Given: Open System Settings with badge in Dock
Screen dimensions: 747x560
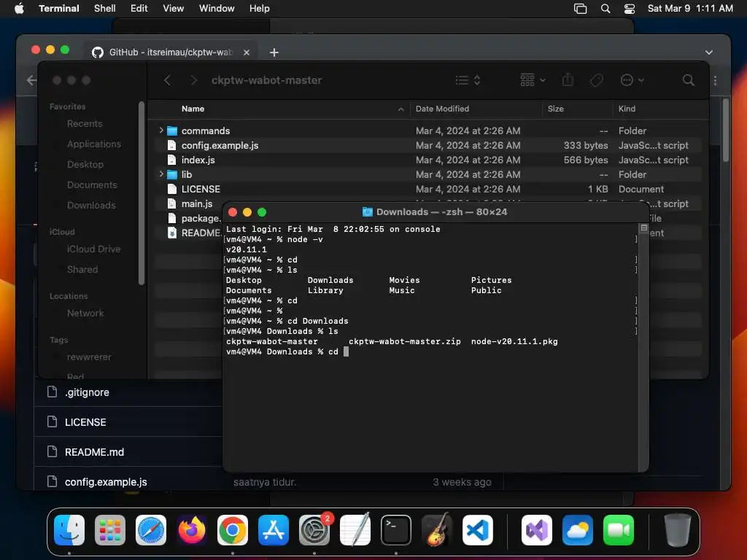Looking at the screenshot, I should pos(314,530).
